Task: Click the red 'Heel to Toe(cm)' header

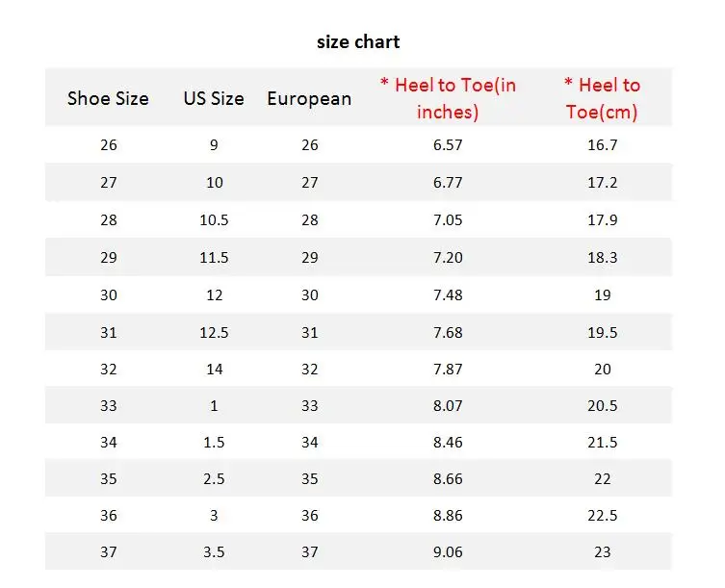Action: [x=602, y=98]
